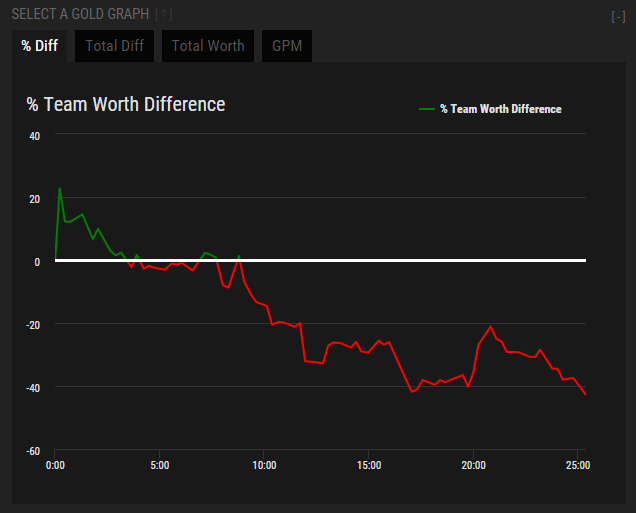Click the 15:00 x-axis time label

[x=369, y=465]
